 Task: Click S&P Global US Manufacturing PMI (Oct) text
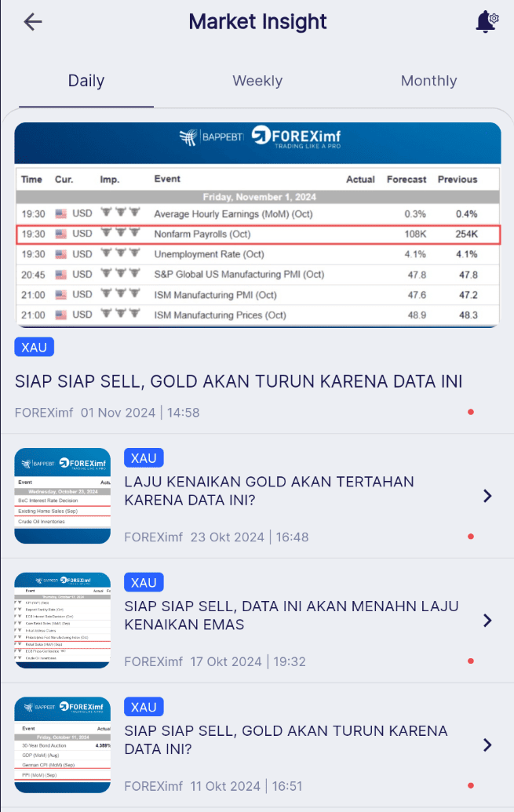[x=239, y=275]
